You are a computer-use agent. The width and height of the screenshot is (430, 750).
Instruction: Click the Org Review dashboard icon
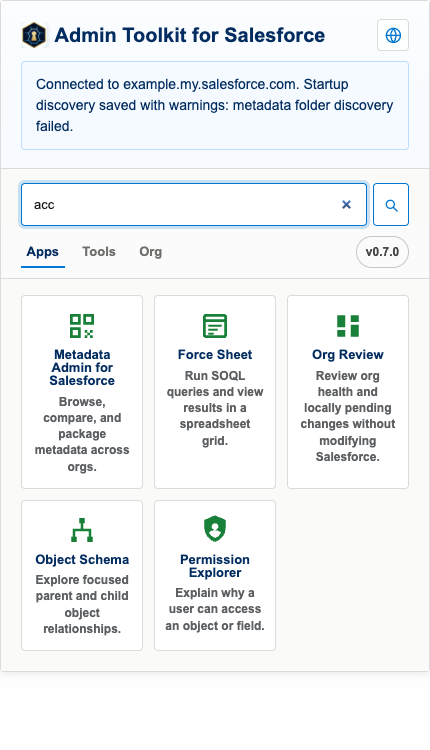[x=348, y=326]
